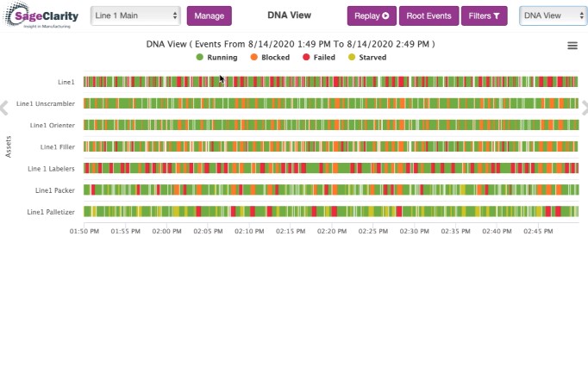Viewport: 588px width, 367px height.
Task: Click the SageClarity logo
Action: [x=41, y=16]
